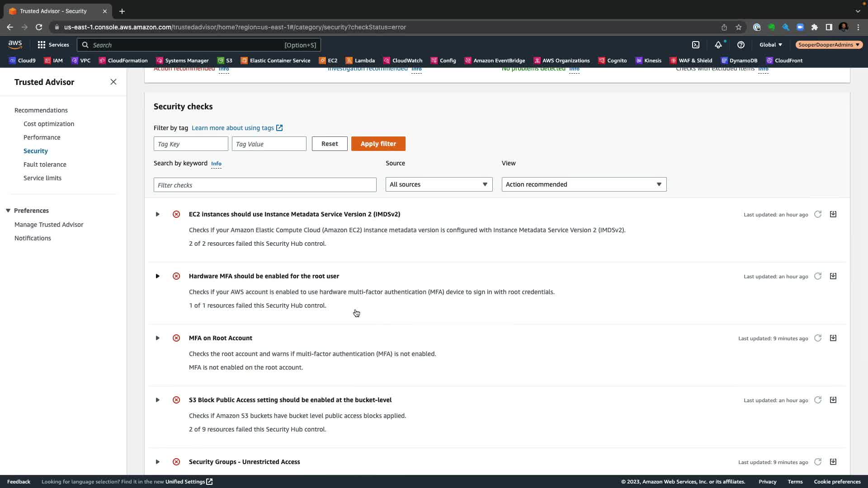Download the Hardware MFA check results
Screen dimensions: 868x488
pyautogui.click(x=833, y=276)
